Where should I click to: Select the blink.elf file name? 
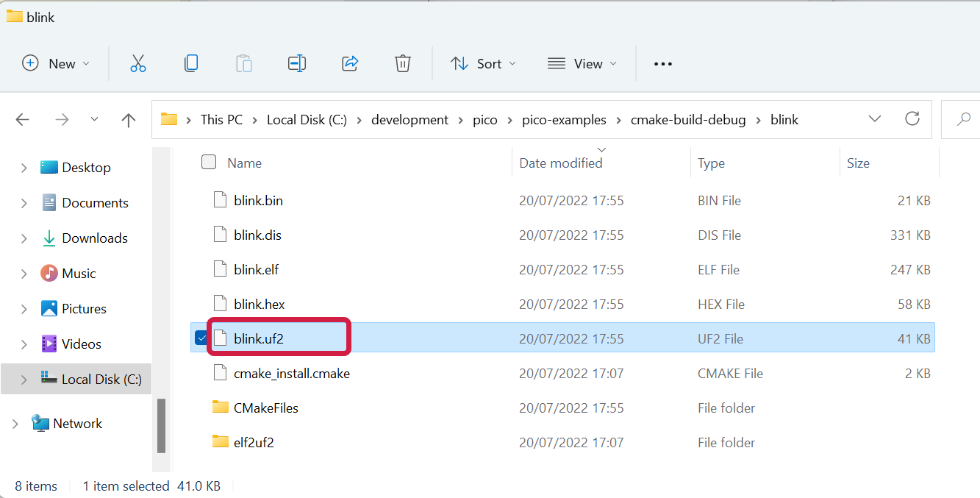coord(256,269)
